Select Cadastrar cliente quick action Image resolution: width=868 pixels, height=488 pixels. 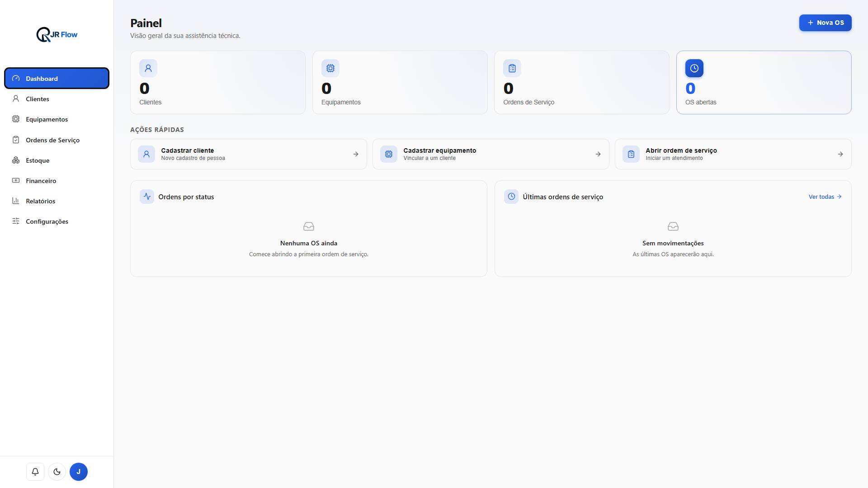coord(248,154)
